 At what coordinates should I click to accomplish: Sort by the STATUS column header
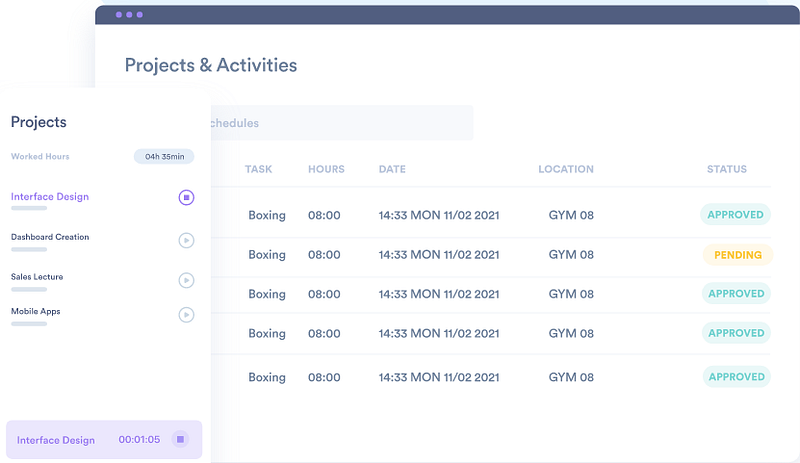[x=727, y=169]
